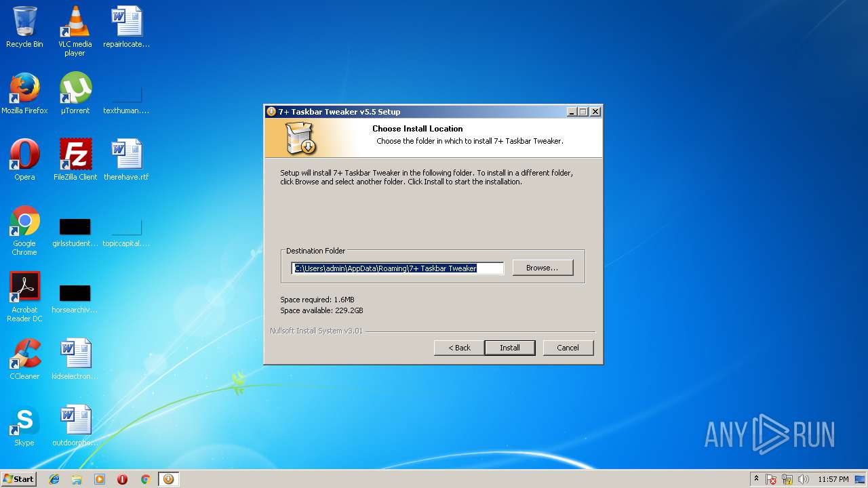
Task: Click the Install button
Action: click(x=510, y=348)
